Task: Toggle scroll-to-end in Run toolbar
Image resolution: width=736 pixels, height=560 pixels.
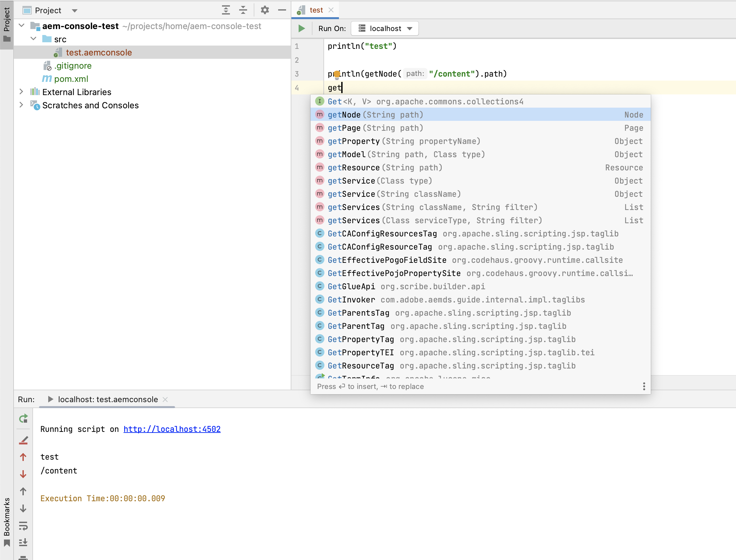Action: (x=23, y=542)
